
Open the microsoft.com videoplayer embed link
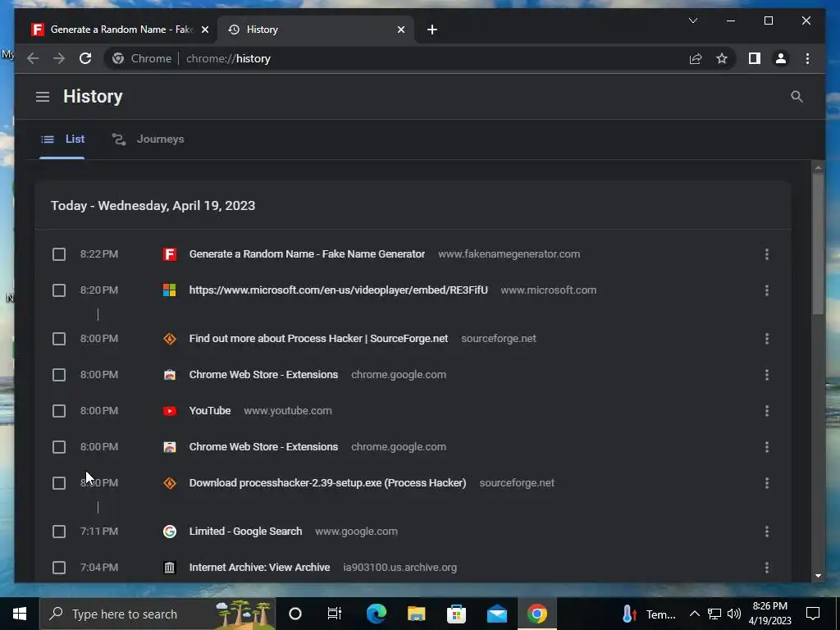339,290
